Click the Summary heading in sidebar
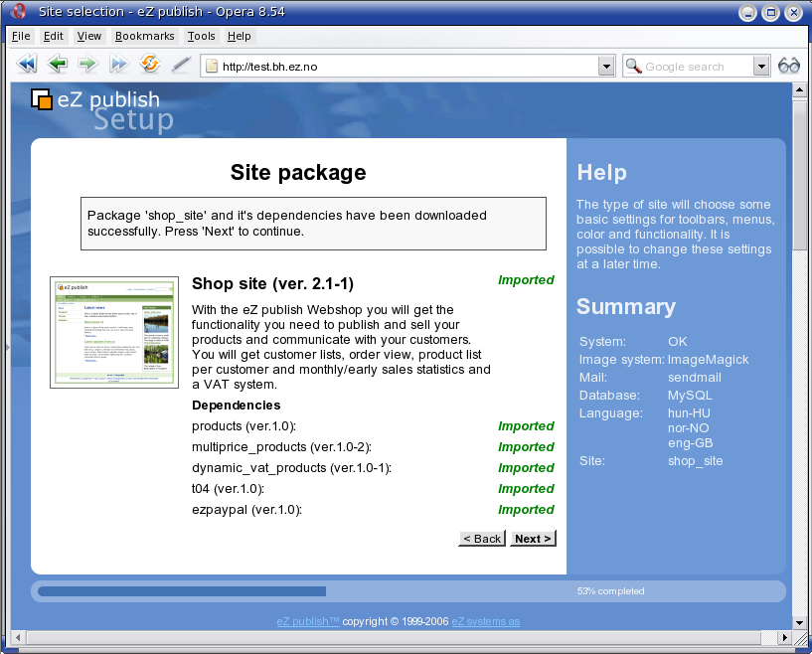 click(626, 306)
